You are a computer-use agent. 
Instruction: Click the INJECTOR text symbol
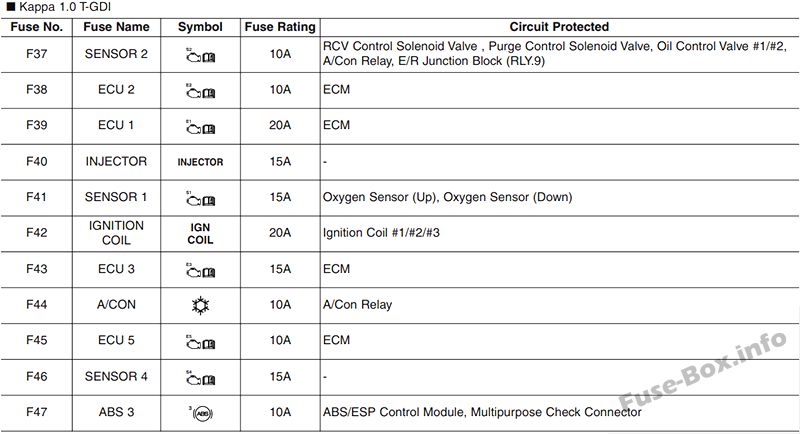pyautogui.click(x=200, y=162)
